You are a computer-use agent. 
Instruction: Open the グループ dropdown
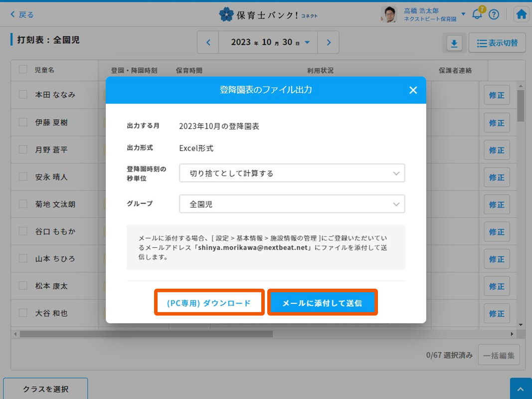click(x=292, y=204)
